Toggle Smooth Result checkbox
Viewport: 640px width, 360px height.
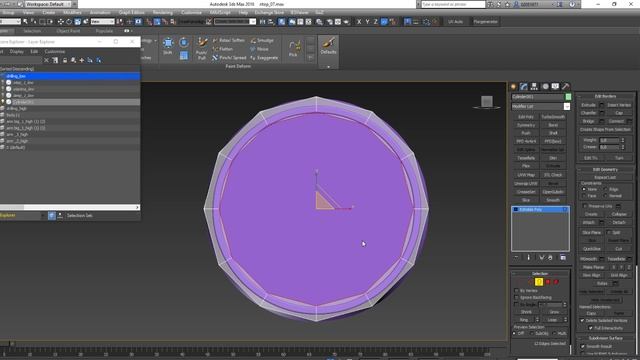pos(583,347)
